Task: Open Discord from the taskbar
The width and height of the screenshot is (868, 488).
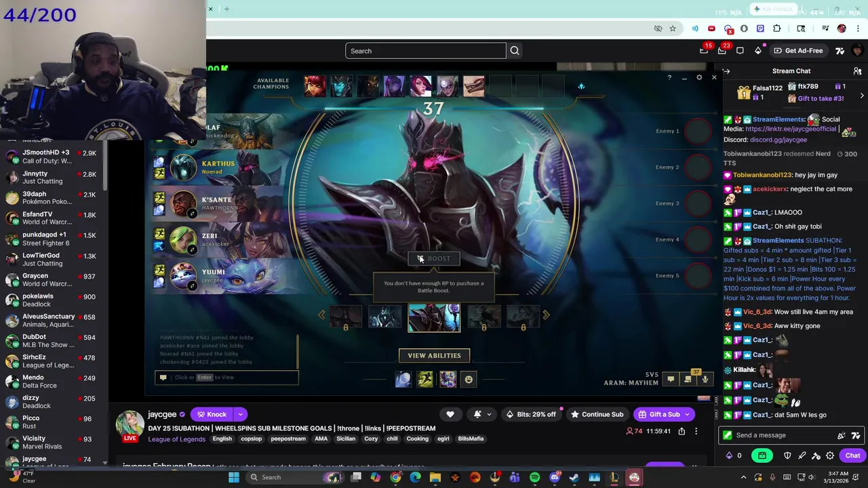Action: click(555, 477)
